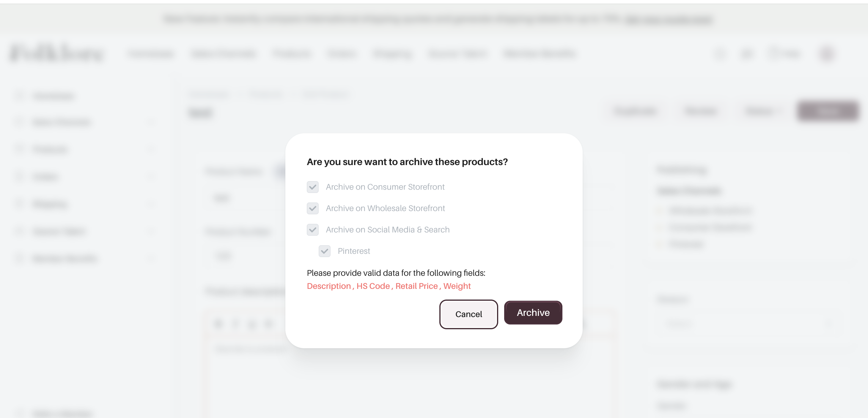Click the red Weight field name

pos(457,286)
